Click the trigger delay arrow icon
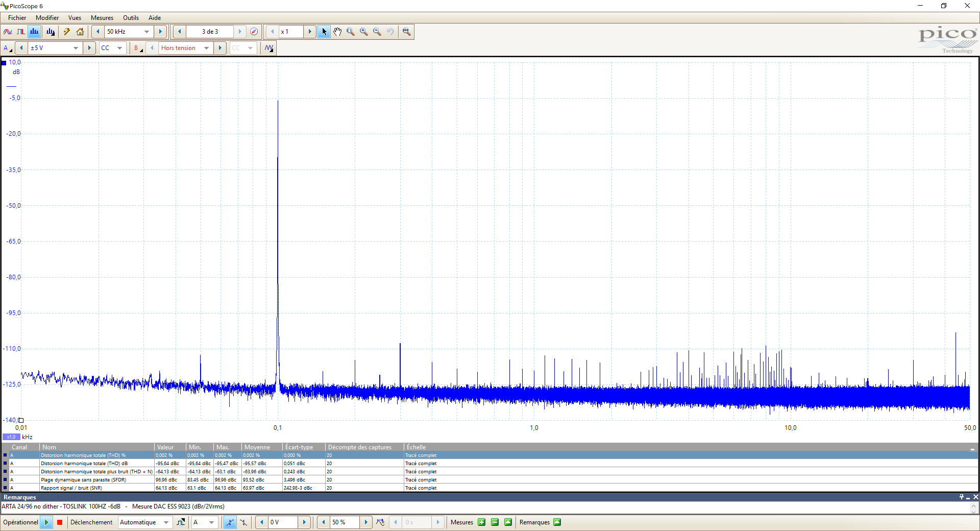The height and width of the screenshot is (531, 980). pos(381,522)
